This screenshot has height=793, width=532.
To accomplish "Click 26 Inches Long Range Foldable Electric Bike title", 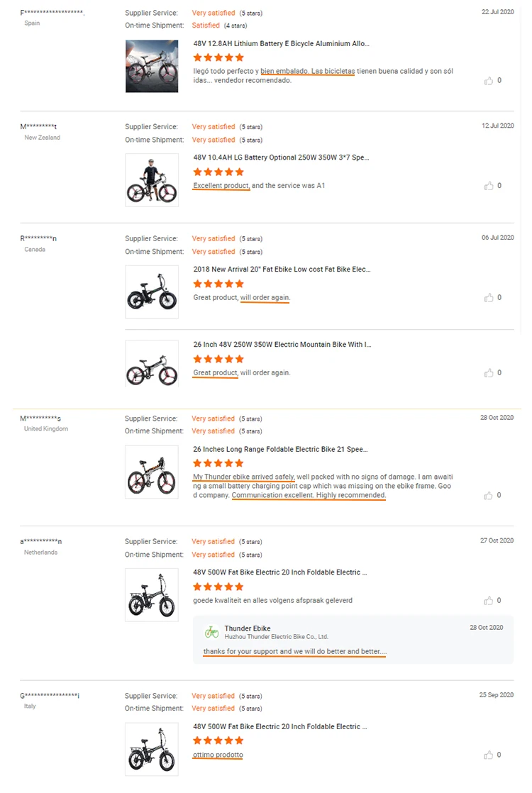I will 280,450.
